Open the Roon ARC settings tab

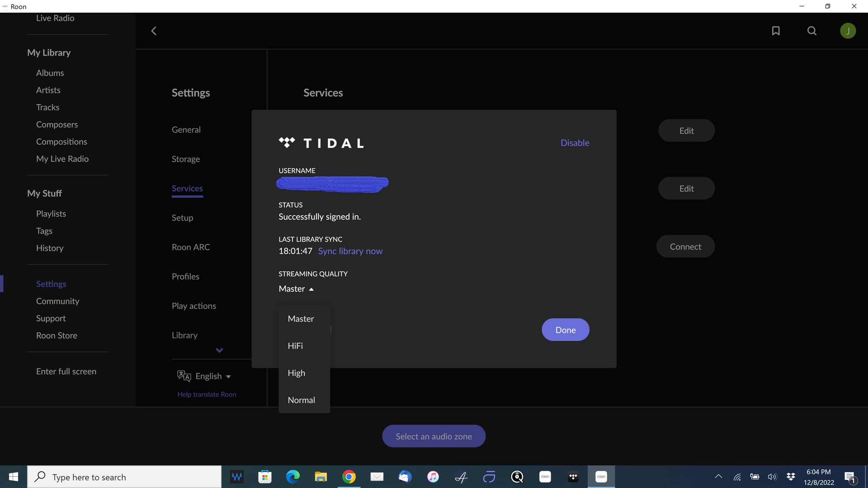pos(190,247)
